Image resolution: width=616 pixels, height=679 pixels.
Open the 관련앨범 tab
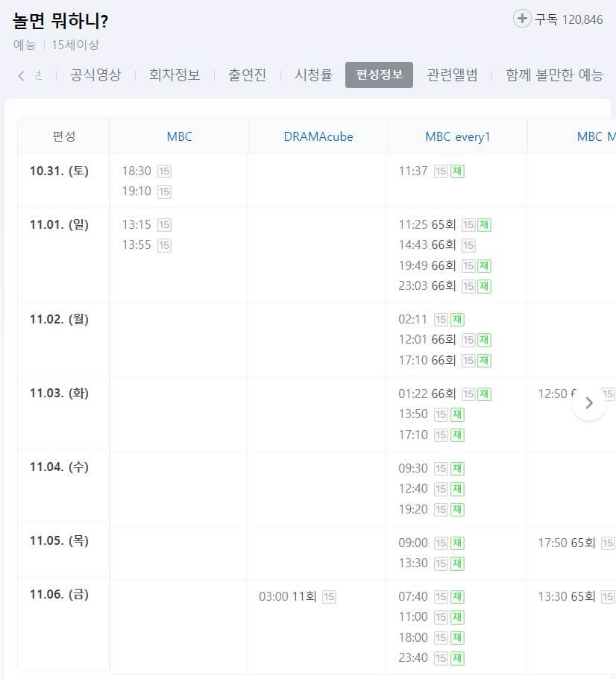point(452,75)
